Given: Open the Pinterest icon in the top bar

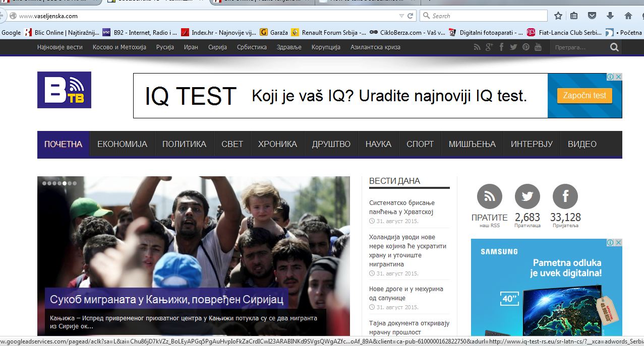Looking at the screenshot, I should pos(526,47).
